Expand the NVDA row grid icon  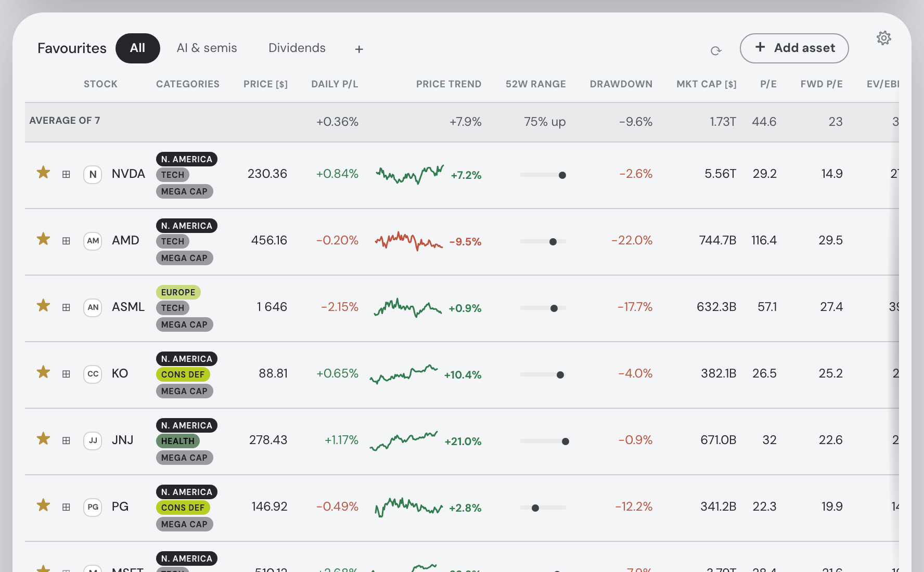pos(66,174)
